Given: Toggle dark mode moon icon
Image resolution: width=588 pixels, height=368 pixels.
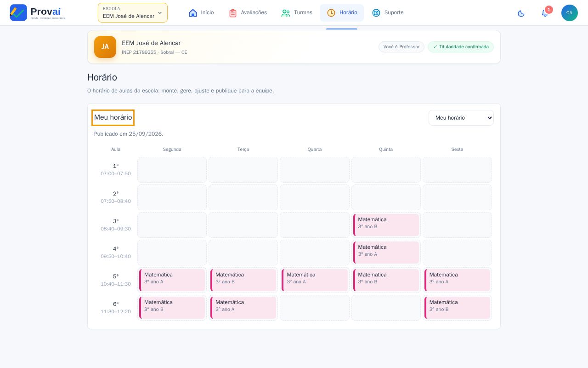Looking at the screenshot, I should point(521,13).
